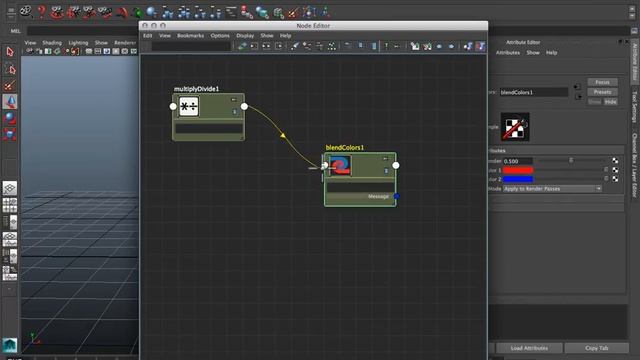This screenshot has height=360, width=640.
Task: Show output connections in Node Editor toolbar
Action: tap(279, 46)
